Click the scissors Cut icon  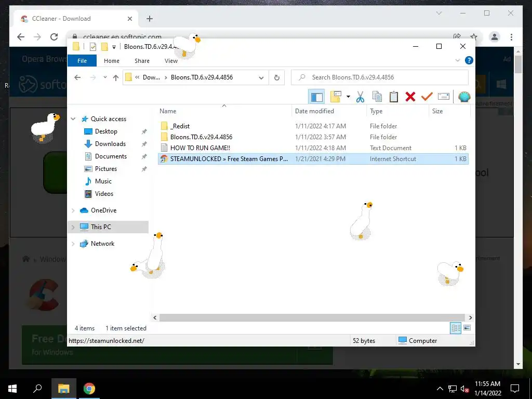[x=360, y=97]
